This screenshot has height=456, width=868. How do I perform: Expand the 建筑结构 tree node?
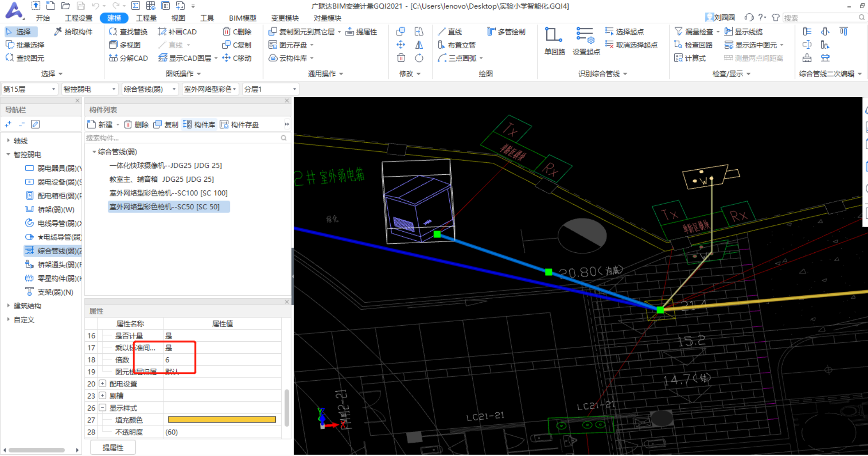[x=8, y=306]
